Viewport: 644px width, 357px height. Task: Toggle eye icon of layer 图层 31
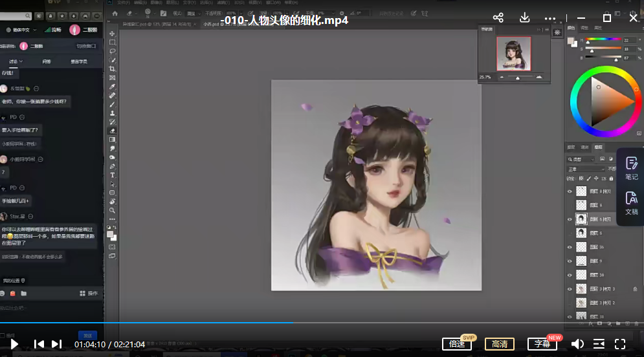pos(570,247)
